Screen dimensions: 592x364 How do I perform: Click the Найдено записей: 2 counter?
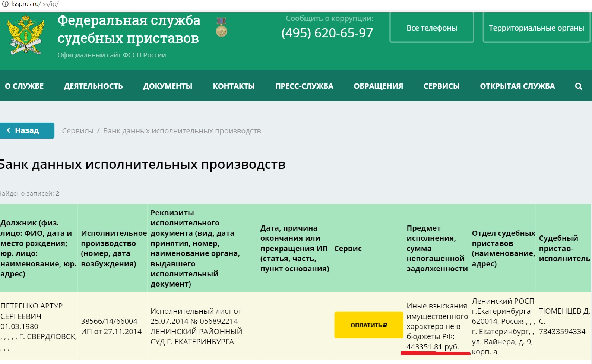click(29, 193)
